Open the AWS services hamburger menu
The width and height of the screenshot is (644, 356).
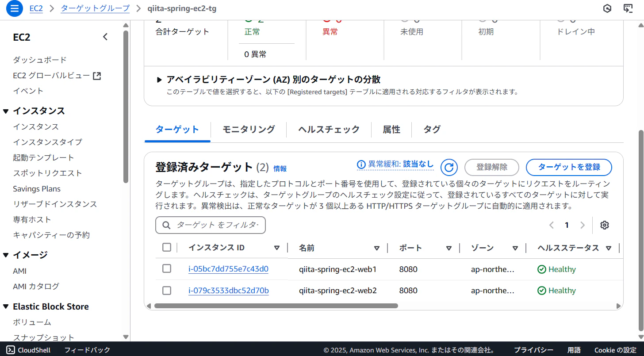pyautogui.click(x=14, y=8)
